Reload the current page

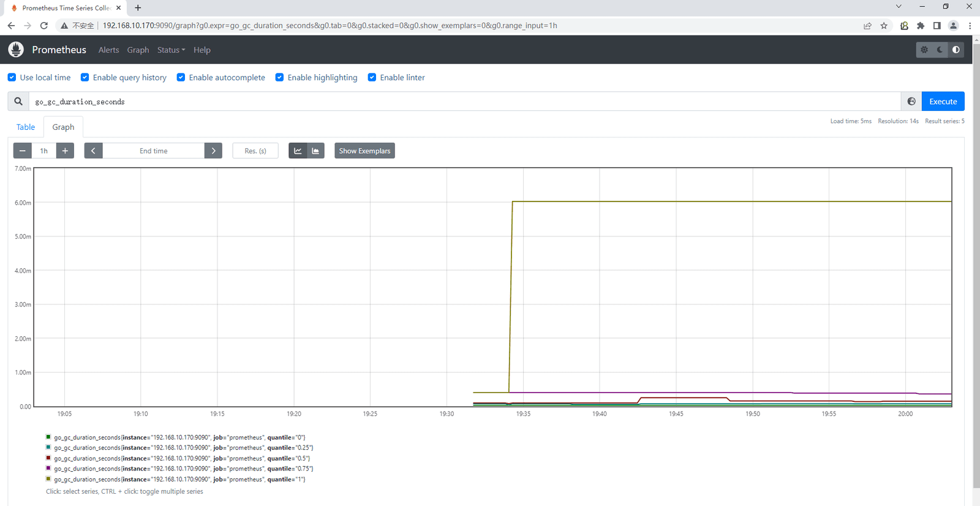[44, 26]
